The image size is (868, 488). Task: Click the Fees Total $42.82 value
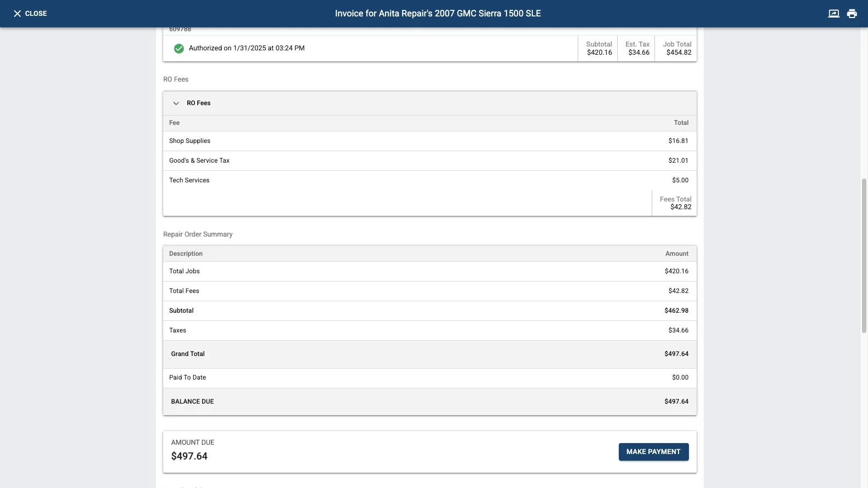tap(681, 207)
